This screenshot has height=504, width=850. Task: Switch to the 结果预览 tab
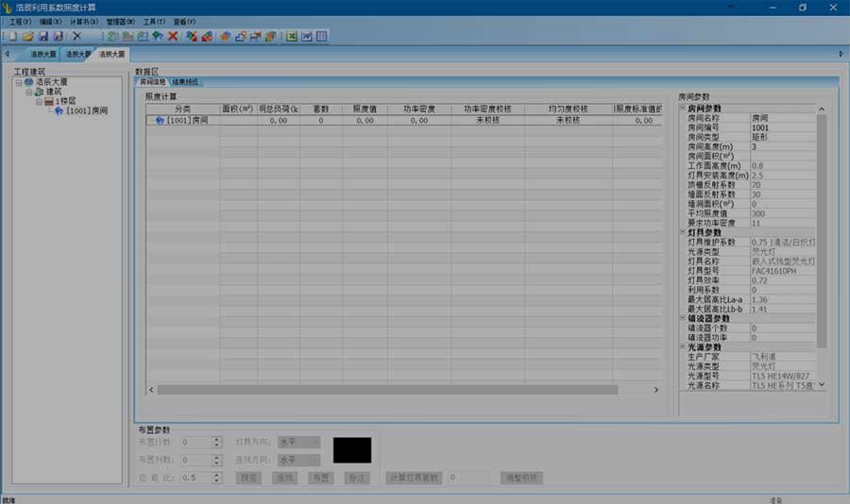tap(185, 82)
